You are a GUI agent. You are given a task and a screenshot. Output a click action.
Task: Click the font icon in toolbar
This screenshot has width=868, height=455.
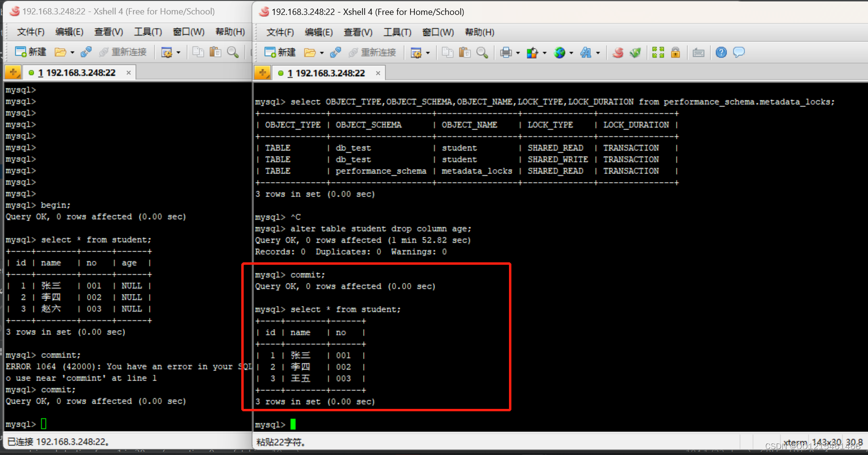coord(586,52)
